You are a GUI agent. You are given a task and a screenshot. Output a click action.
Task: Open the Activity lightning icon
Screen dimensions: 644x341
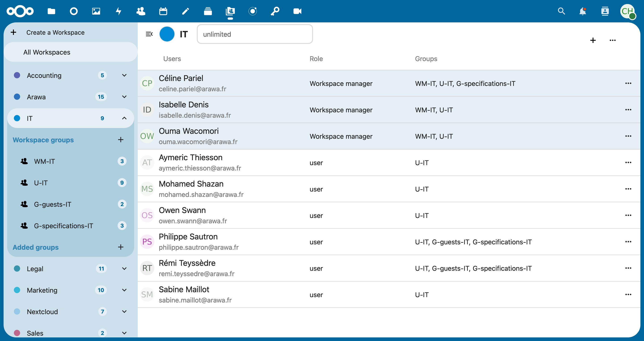click(119, 11)
